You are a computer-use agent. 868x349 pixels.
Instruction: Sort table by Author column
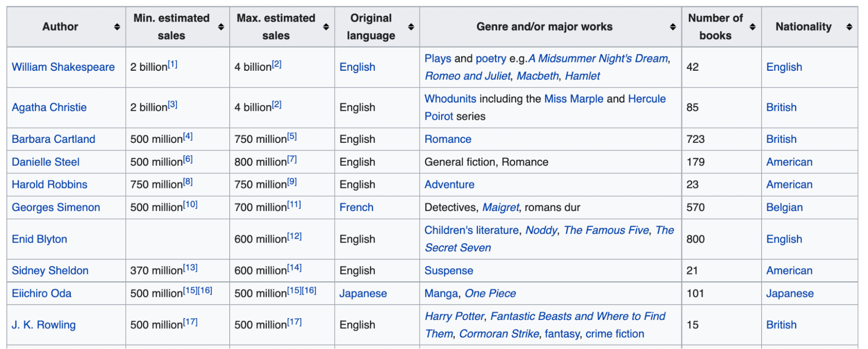(x=117, y=27)
